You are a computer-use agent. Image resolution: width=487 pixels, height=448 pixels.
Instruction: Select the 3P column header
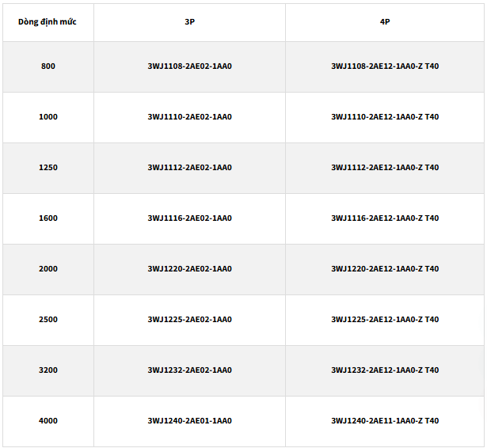click(189, 21)
